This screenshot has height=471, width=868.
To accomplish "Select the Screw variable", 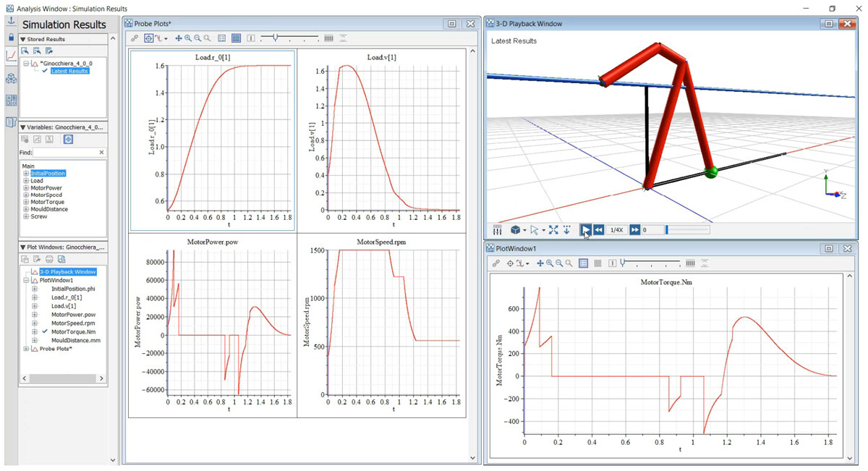I will click(38, 216).
